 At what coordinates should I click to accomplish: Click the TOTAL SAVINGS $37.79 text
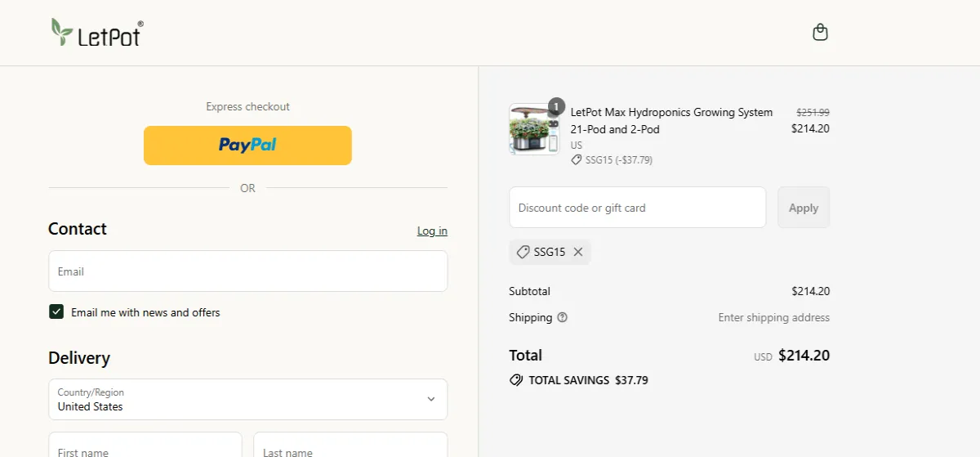tap(588, 380)
